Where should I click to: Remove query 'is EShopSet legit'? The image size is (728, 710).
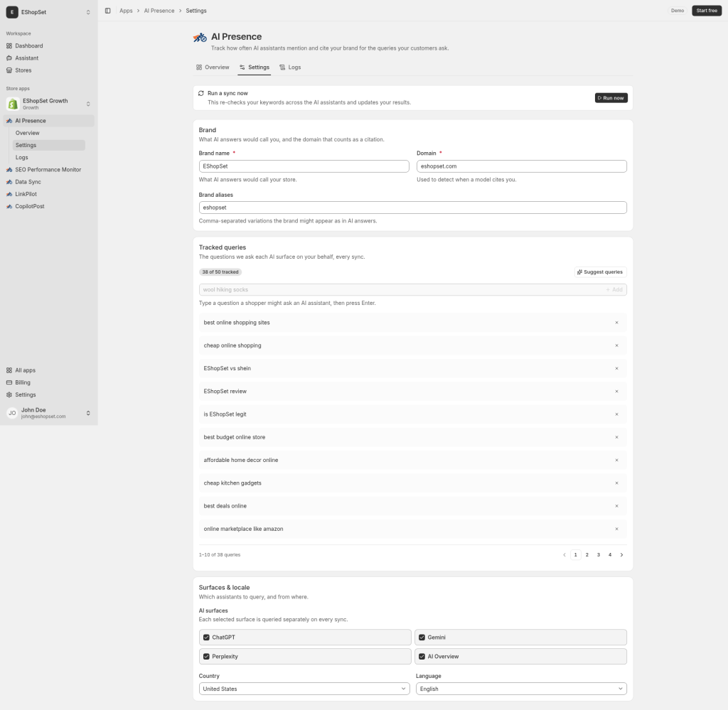point(616,414)
